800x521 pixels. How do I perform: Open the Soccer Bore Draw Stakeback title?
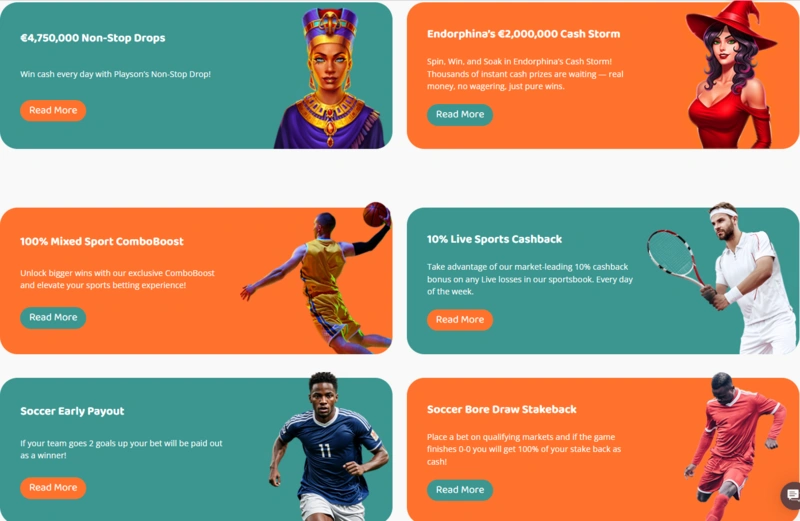501,409
